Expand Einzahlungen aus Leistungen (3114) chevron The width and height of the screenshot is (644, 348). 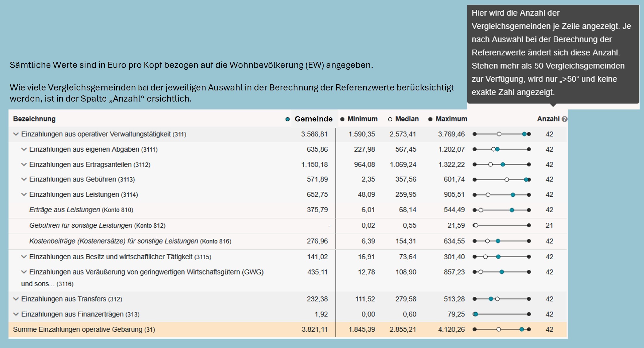(x=24, y=195)
